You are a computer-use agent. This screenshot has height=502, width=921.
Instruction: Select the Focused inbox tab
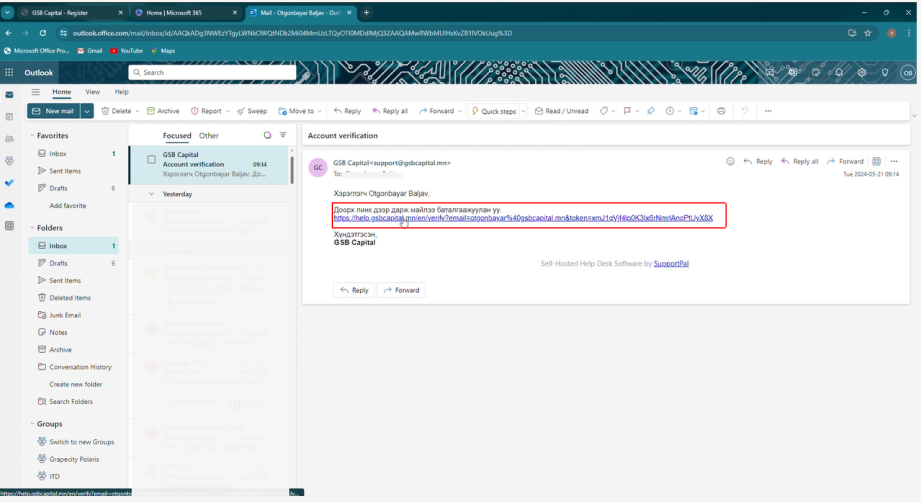tap(177, 136)
